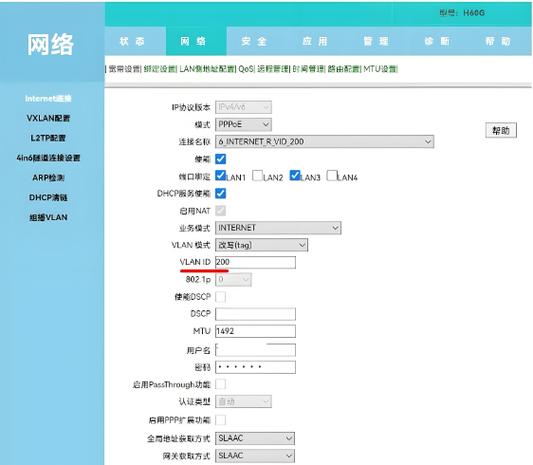Expand the 连接名称 dropdown
Image resolution: width=533 pixels, height=465 pixels.
(x=325, y=142)
